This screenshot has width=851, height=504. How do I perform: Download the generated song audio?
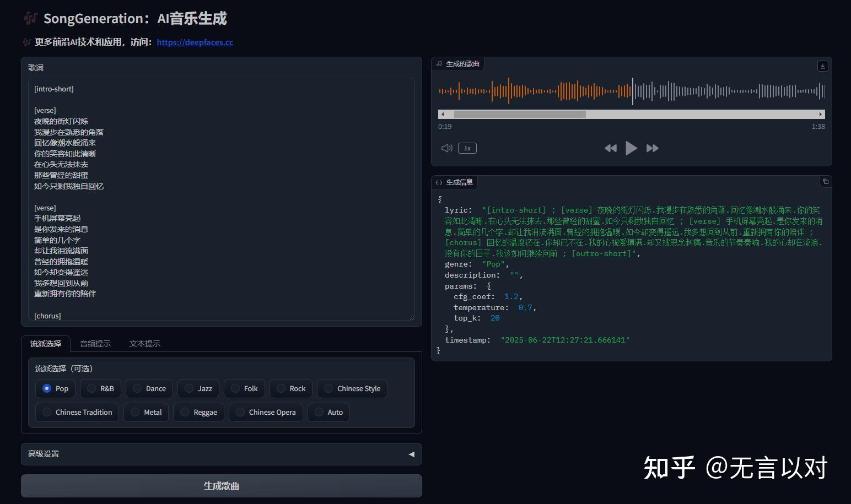pos(822,66)
